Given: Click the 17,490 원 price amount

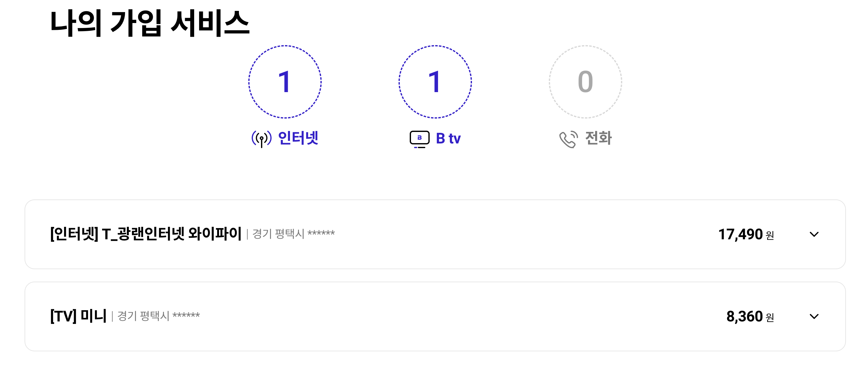Looking at the screenshot, I should [x=746, y=234].
